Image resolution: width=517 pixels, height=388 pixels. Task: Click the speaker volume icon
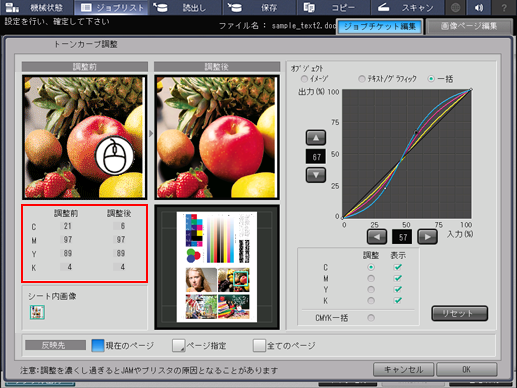tap(479, 7)
